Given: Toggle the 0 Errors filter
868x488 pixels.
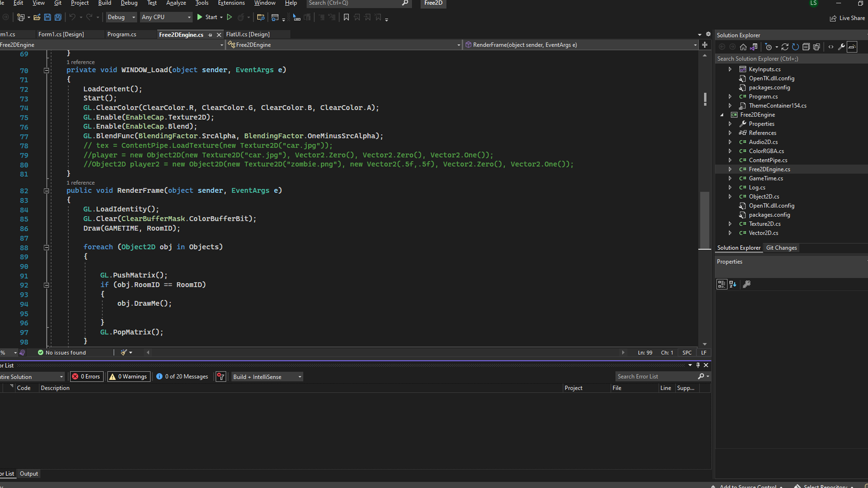Looking at the screenshot, I should pyautogui.click(x=86, y=377).
